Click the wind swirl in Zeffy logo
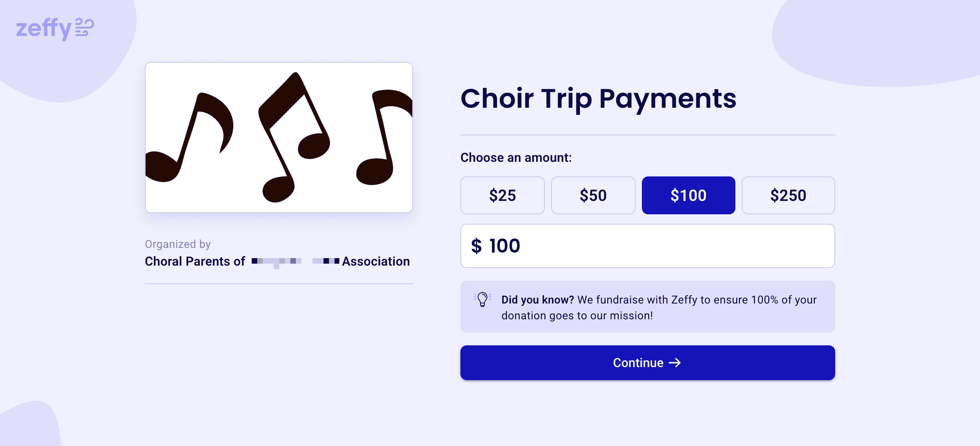The height and width of the screenshot is (446, 980). tap(84, 27)
